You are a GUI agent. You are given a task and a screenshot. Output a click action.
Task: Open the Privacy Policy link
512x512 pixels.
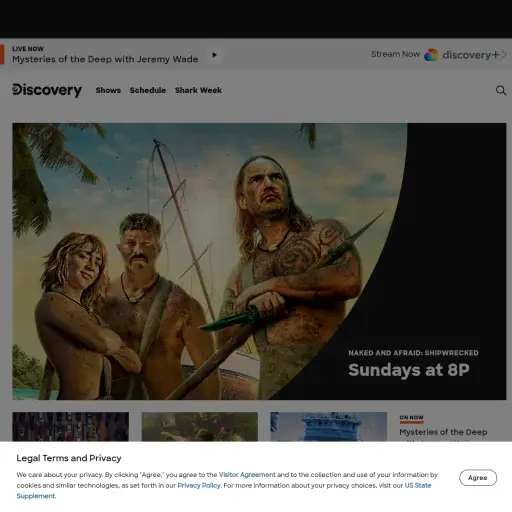click(x=199, y=485)
